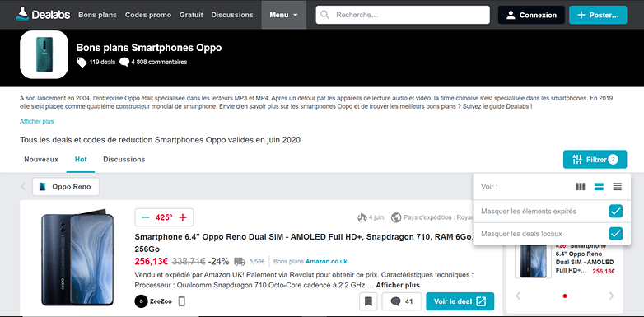Image resolution: width=644 pixels, height=317 pixels.
Task: Click the sidebar deal title text
Action: (585, 259)
